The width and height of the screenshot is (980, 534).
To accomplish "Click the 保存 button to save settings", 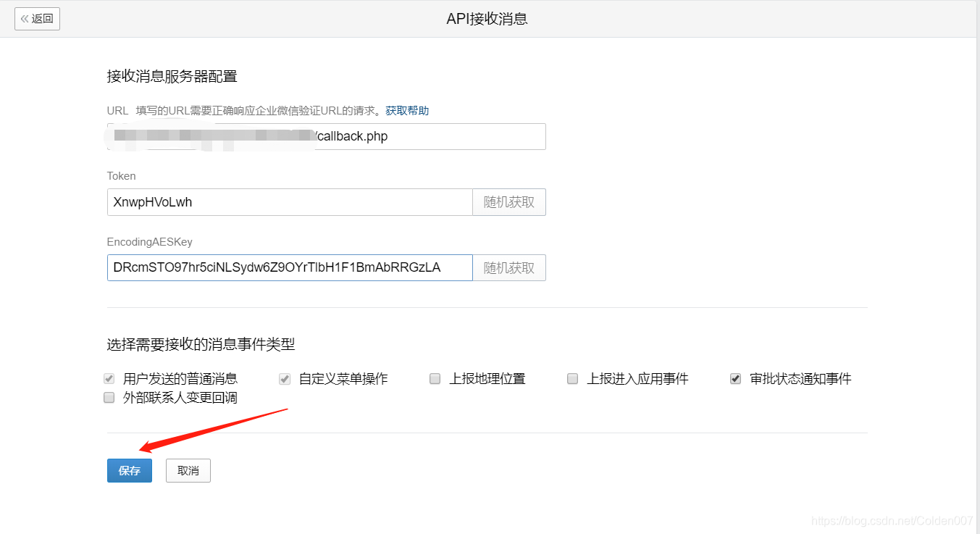I will click(129, 470).
